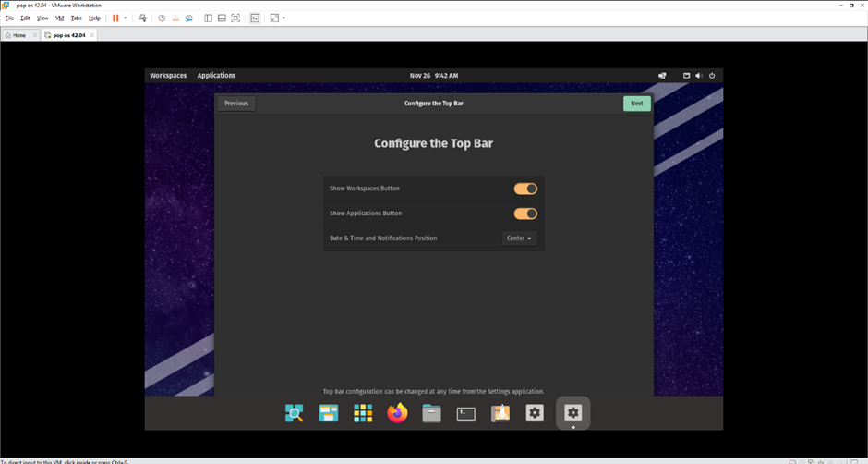Expand the stretch view dropdown arrow in VMware

tap(284, 18)
